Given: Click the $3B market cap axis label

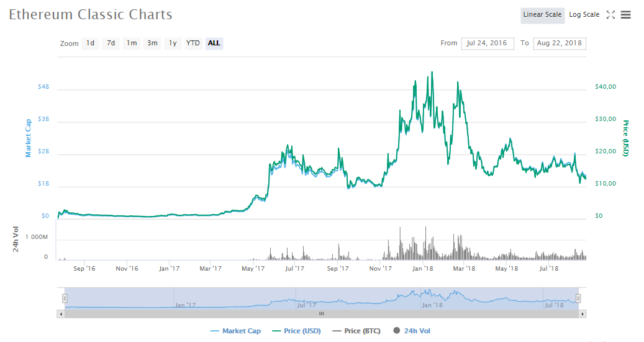Looking at the screenshot, I should [x=43, y=119].
